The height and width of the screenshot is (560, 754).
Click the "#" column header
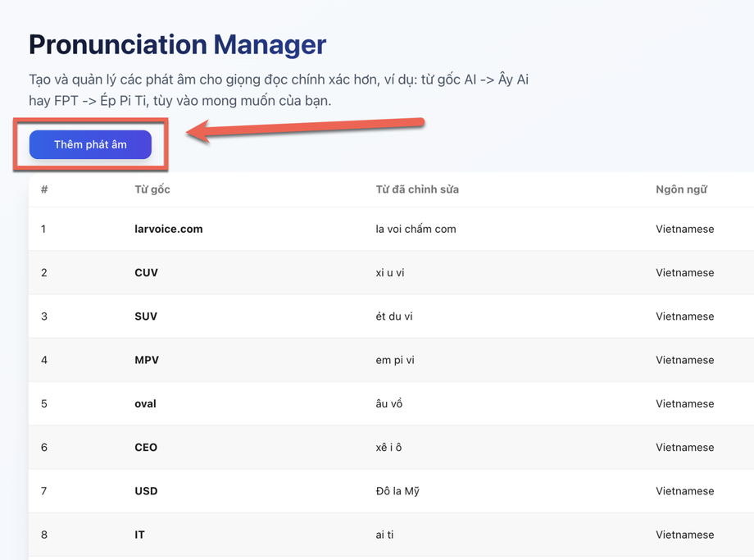click(44, 189)
